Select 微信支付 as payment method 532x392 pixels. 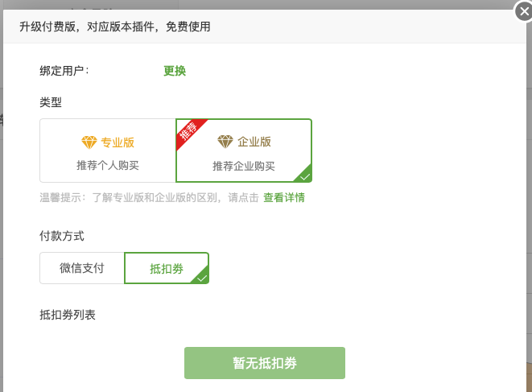coord(82,268)
